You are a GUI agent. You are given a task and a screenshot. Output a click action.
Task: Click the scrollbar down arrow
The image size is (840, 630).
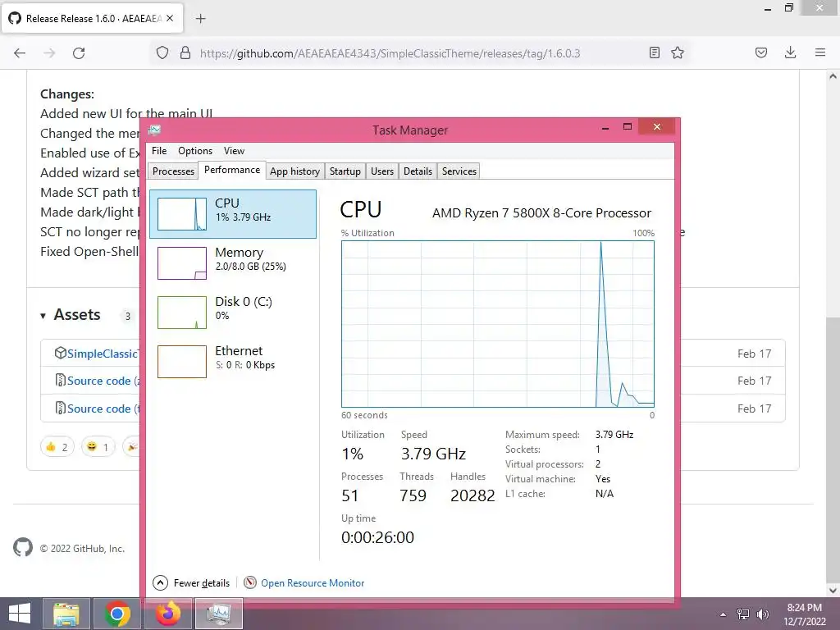pos(833,590)
